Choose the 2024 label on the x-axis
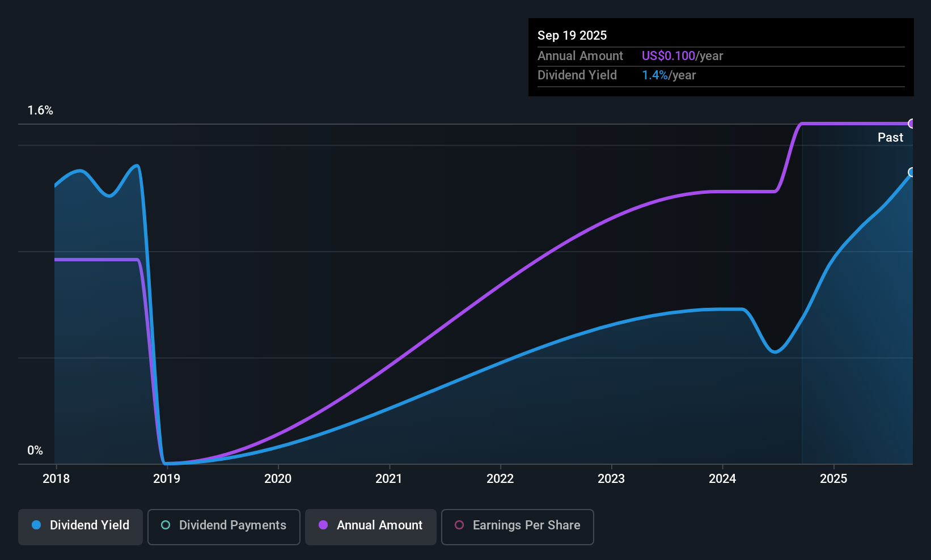This screenshot has height=560, width=931. [722, 479]
